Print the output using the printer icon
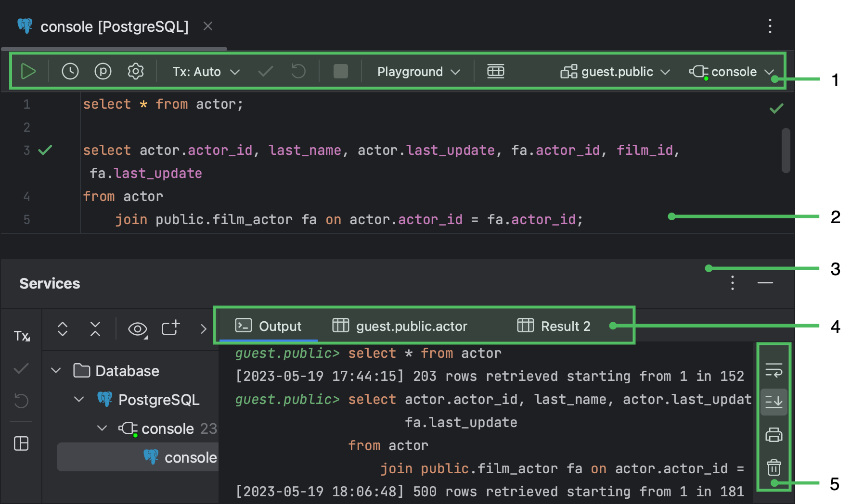The height and width of the screenshot is (504, 851). pos(774,434)
